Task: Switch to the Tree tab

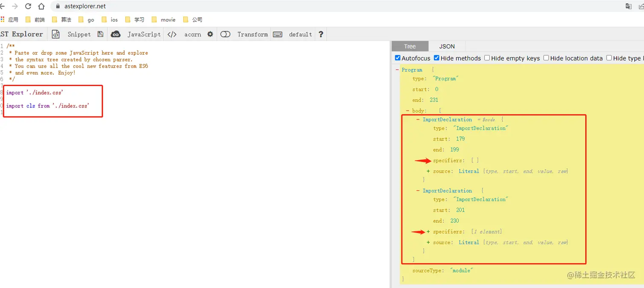Action: click(x=410, y=46)
